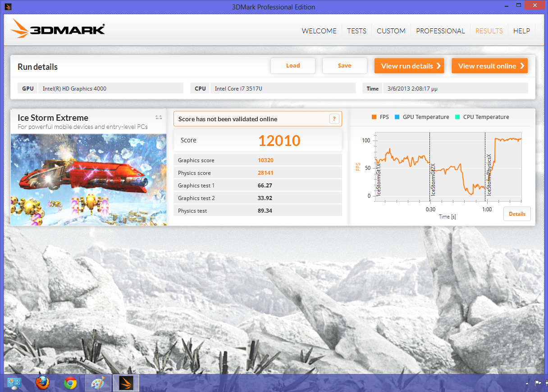The image size is (548, 392).
Task: Show hidden tray icons arrow
Action: pyautogui.click(x=527, y=383)
